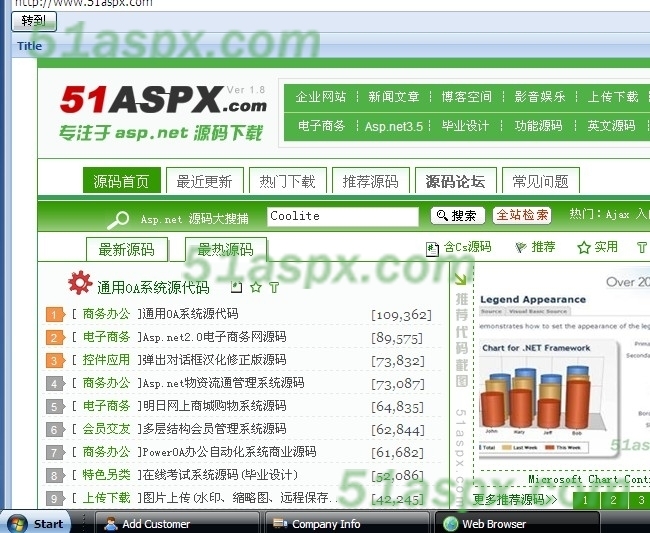
Task: Open the 英文源码 category link
Action: click(611, 126)
